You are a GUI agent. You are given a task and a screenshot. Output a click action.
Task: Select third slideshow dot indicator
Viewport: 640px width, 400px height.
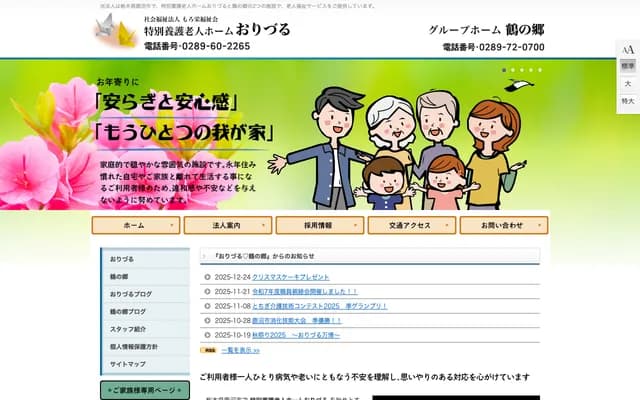[x=522, y=70]
